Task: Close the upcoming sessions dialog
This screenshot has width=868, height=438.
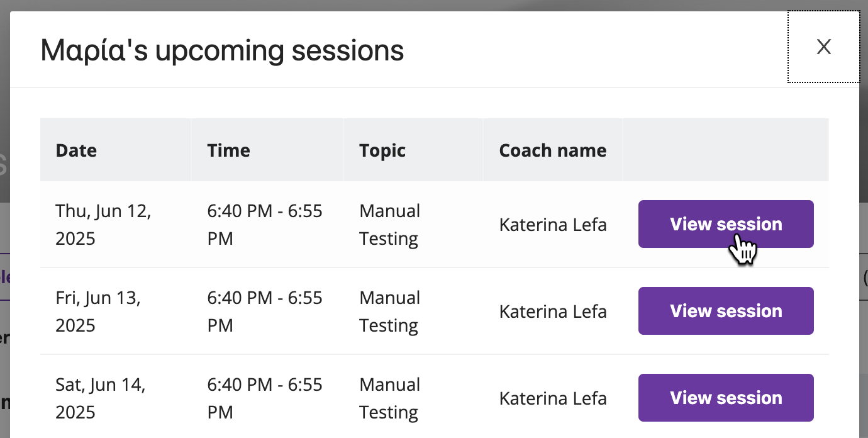Action: pos(823,47)
